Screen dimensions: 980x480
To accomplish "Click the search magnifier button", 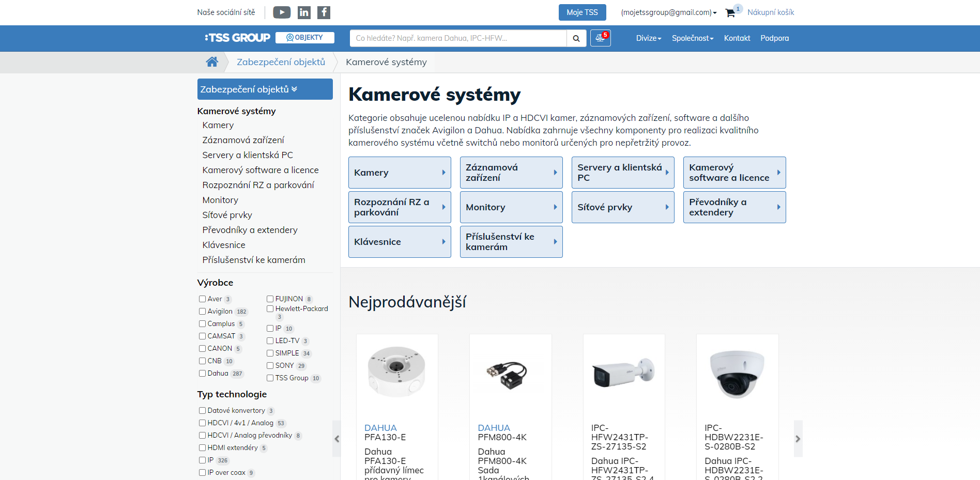I will coord(576,38).
